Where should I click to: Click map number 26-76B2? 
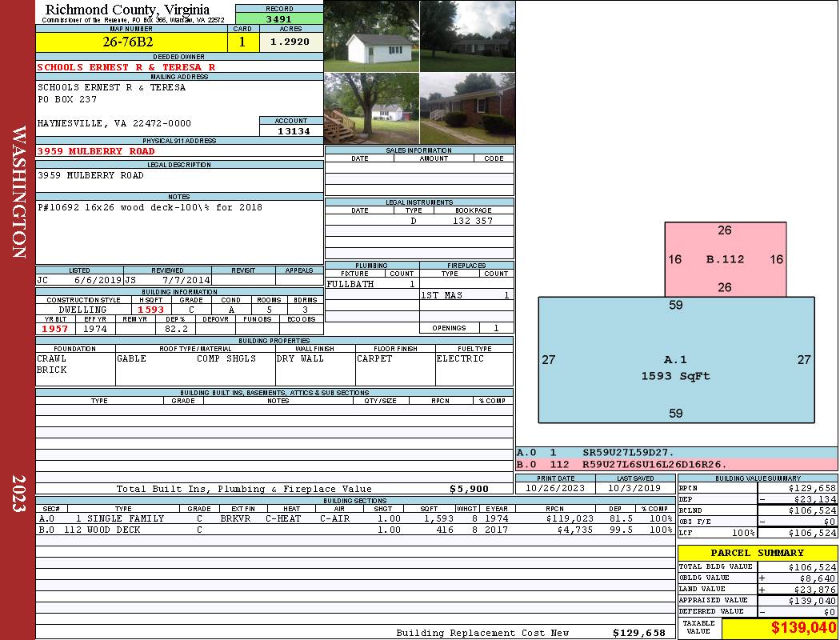pyautogui.click(x=128, y=42)
